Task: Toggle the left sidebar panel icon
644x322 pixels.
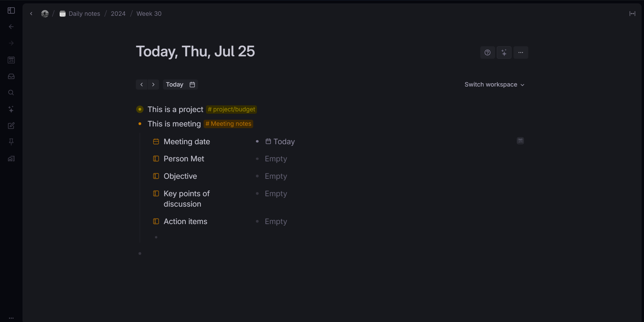Action: click(x=11, y=10)
